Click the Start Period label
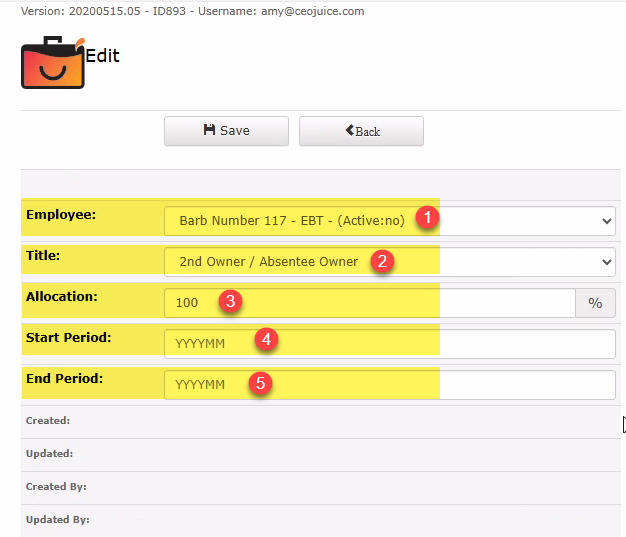The height and width of the screenshot is (537, 626). click(69, 338)
